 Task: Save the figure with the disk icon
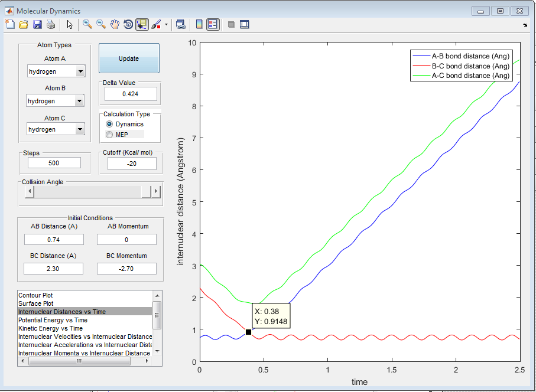pyautogui.click(x=37, y=24)
